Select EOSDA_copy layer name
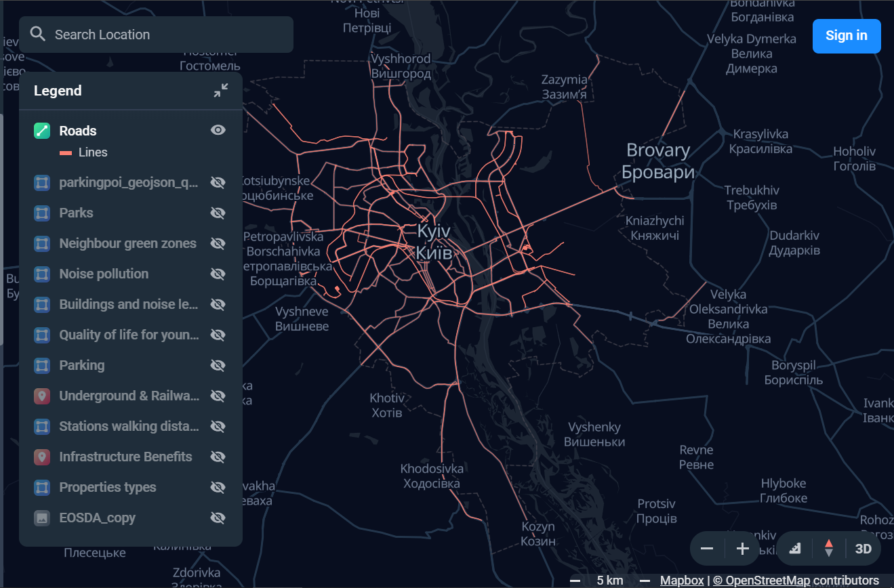894x588 pixels. tap(97, 518)
